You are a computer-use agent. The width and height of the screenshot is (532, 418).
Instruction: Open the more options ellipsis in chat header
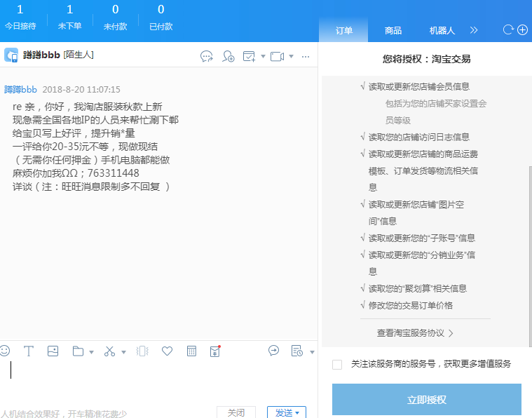pyautogui.click(x=306, y=57)
